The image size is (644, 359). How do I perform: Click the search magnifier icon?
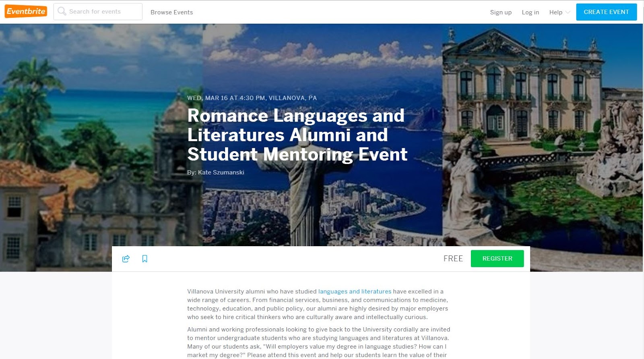tap(62, 11)
